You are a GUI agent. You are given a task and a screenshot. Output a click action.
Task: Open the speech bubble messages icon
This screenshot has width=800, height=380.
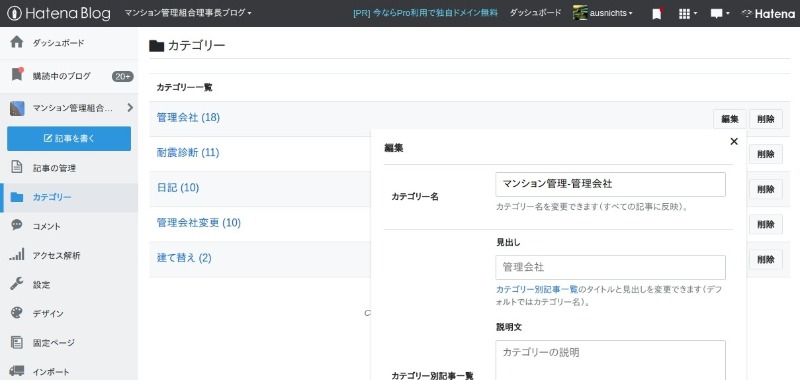[x=719, y=14]
